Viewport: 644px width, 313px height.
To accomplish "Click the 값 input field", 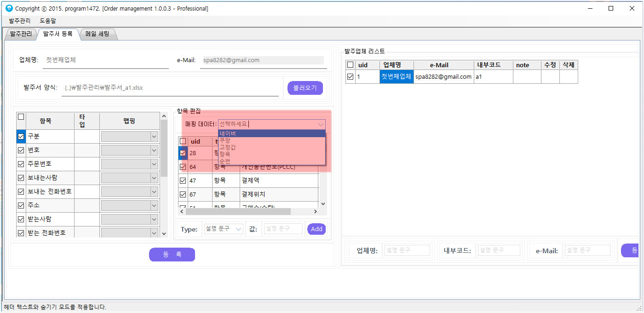I will [x=283, y=229].
